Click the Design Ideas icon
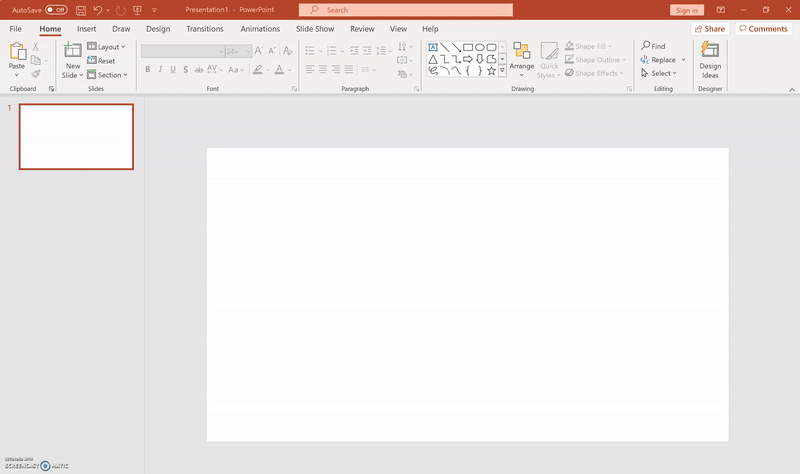The height and width of the screenshot is (474, 800). pos(710,50)
